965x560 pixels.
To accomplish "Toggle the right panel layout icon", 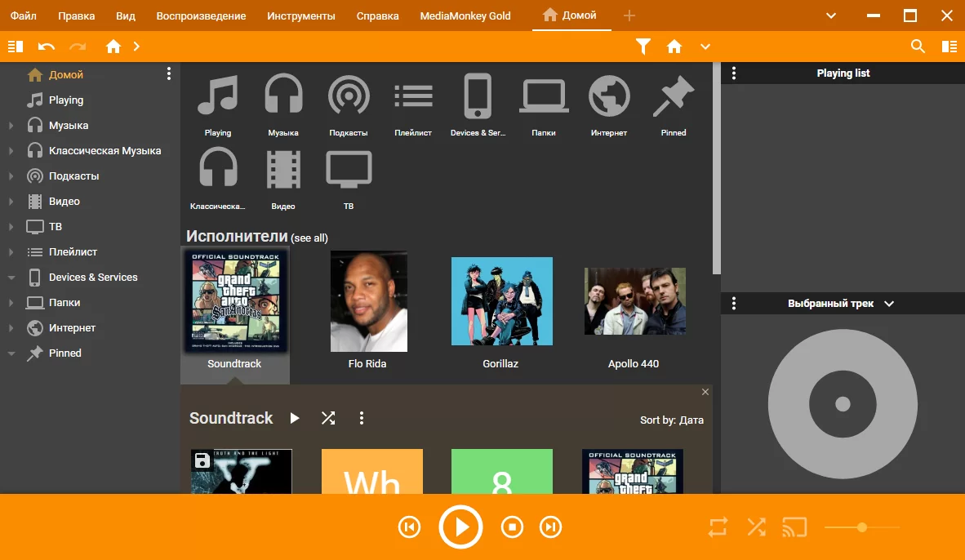I will tap(949, 47).
